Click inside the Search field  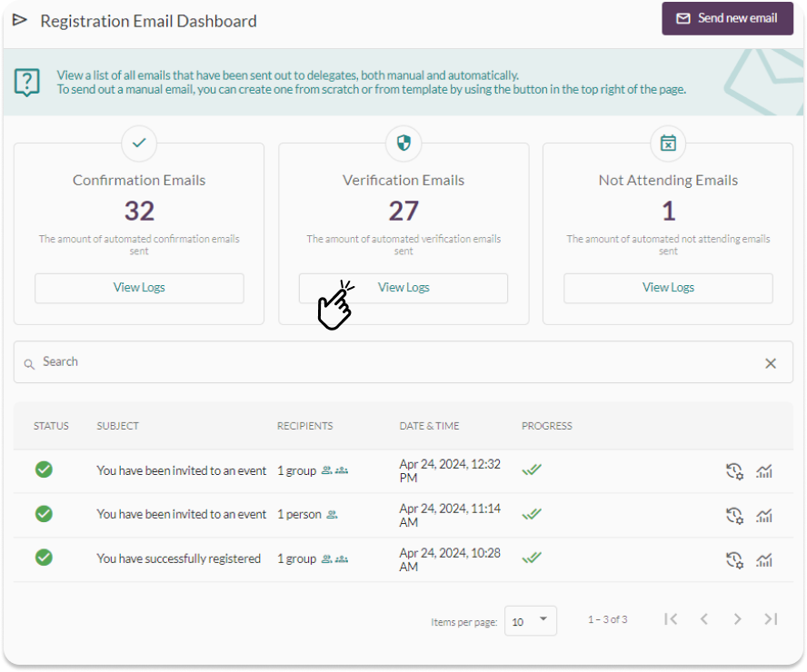396,362
